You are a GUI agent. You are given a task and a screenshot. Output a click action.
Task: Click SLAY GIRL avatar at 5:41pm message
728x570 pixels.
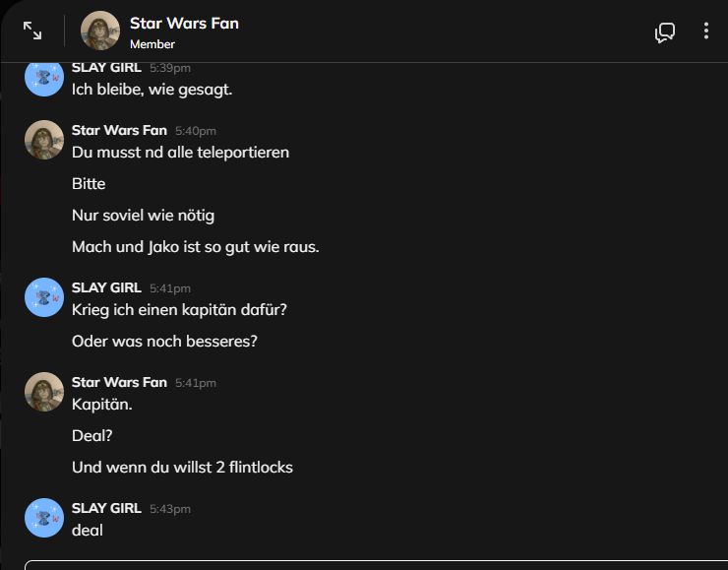44,297
